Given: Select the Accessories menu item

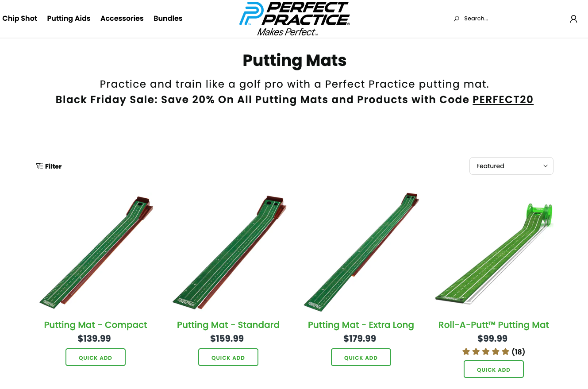Looking at the screenshot, I should 122,19.
